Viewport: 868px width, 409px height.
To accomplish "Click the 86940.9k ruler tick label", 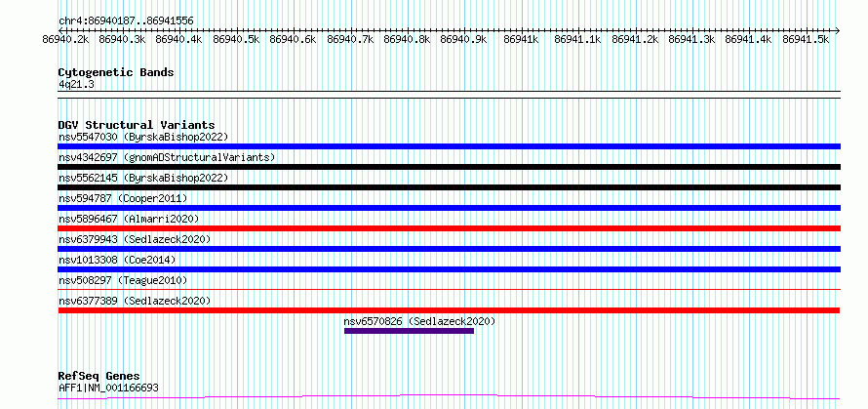I will point(464,39).
